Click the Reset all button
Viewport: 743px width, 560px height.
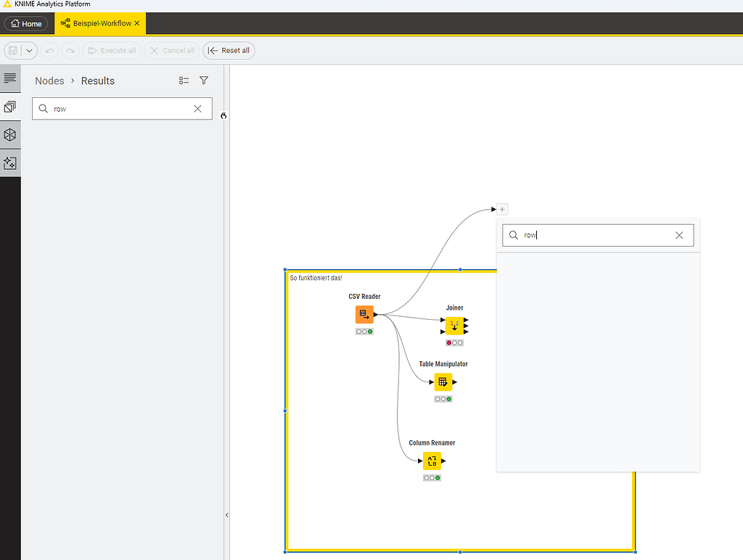pos(229,50)
